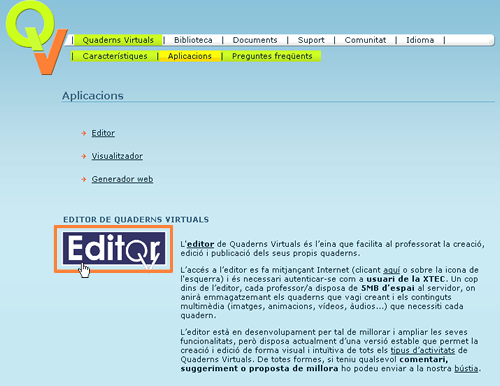The image size is (500, 386).
Task: Select the Preguntes freqüents tab
Action: [x=272, y=56]
